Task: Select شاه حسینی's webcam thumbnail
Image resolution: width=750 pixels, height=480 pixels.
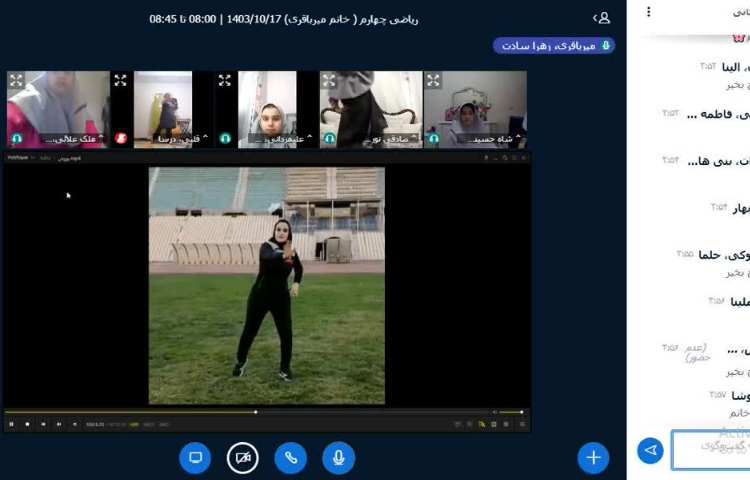Action: tap(475, 109)
